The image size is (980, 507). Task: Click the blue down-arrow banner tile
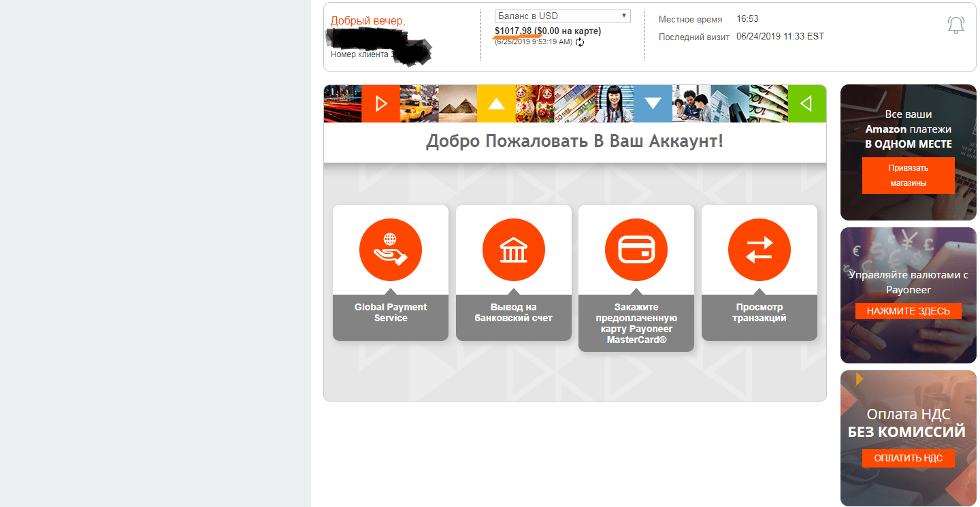point(653,103)
